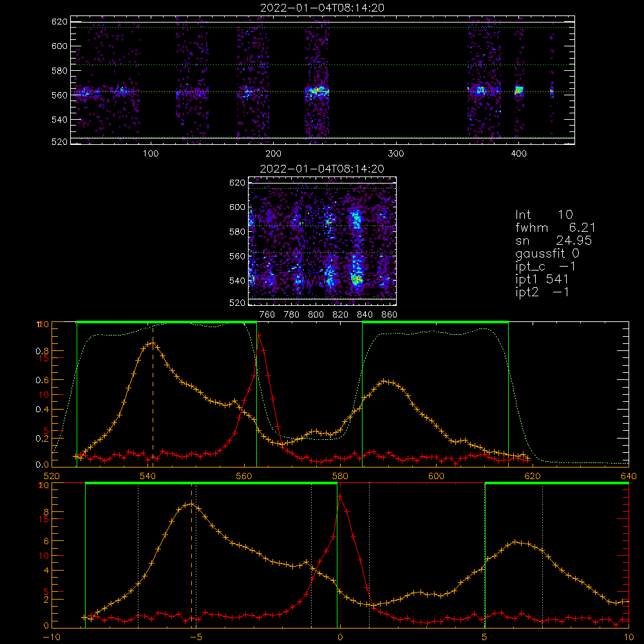Click x-axis label 860 on middle image

coord(390,315)
